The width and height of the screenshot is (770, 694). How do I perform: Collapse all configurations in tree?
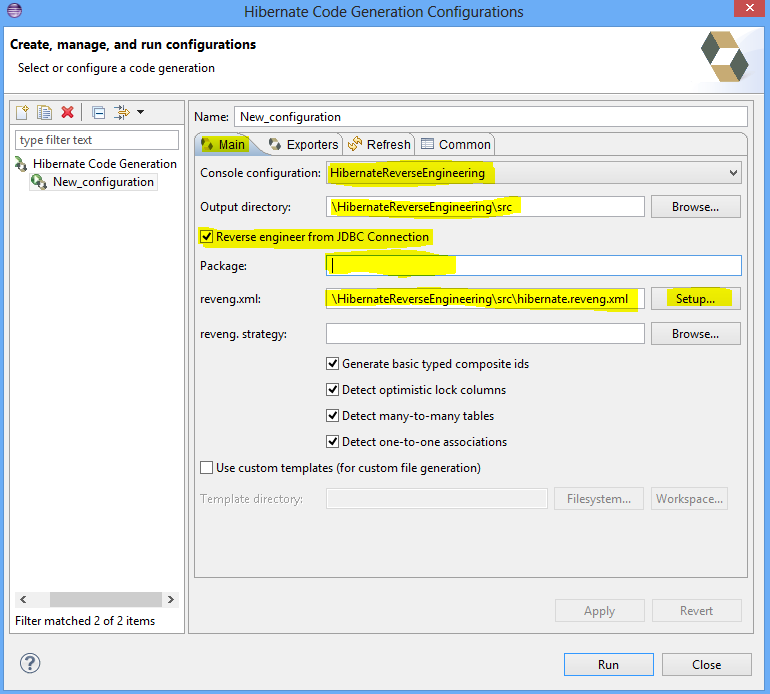coord(98,113)
